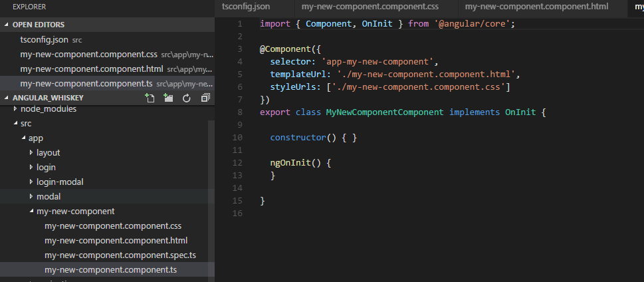Click the '@angular/core' import string
The image size is (644, 282).
pos(472,24)
